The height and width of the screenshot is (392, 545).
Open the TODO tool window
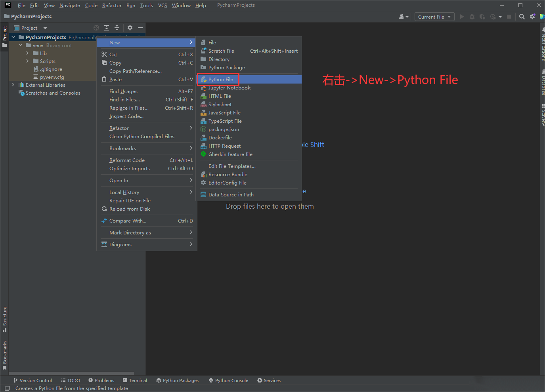pyautogui.click(x=71, y=381)
